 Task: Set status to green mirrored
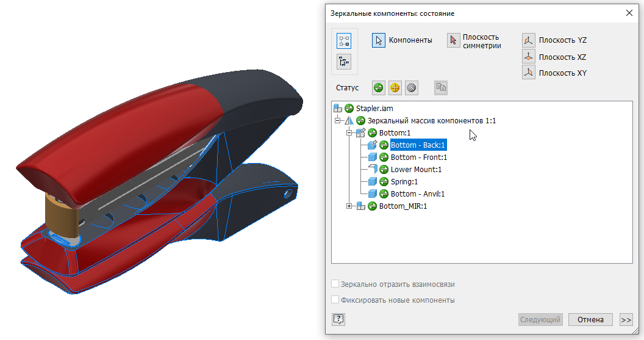[x=378, y=87]
